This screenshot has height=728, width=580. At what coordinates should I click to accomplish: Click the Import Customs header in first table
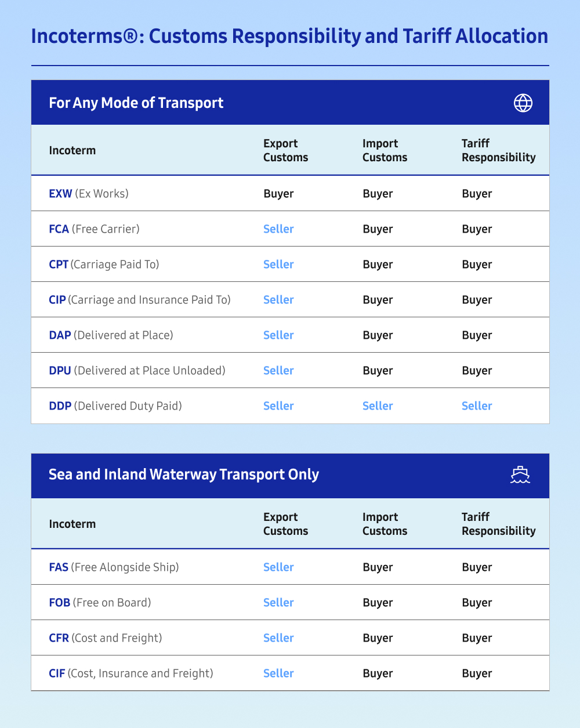(x=385, y=151)
